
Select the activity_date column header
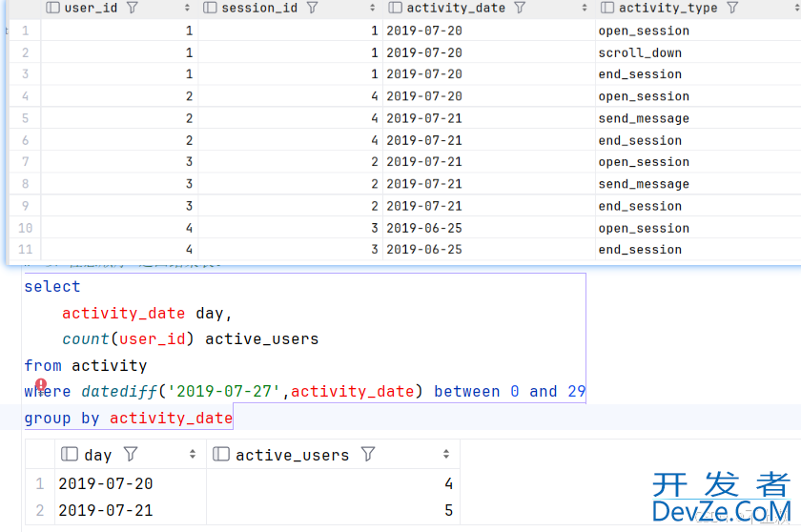pyautogui.click(x=489, y=9)
